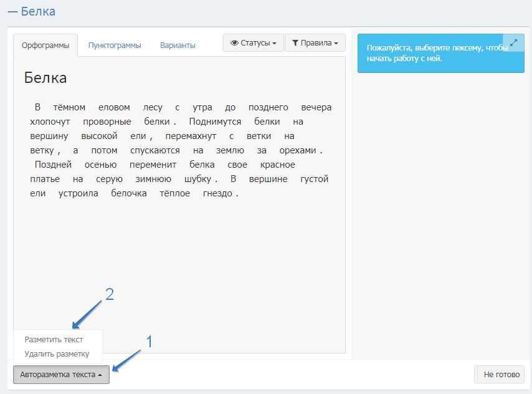The image size is (532, 394).
Task: Click the Авторазметка текста dropdown button
Action: click(61, 375)
